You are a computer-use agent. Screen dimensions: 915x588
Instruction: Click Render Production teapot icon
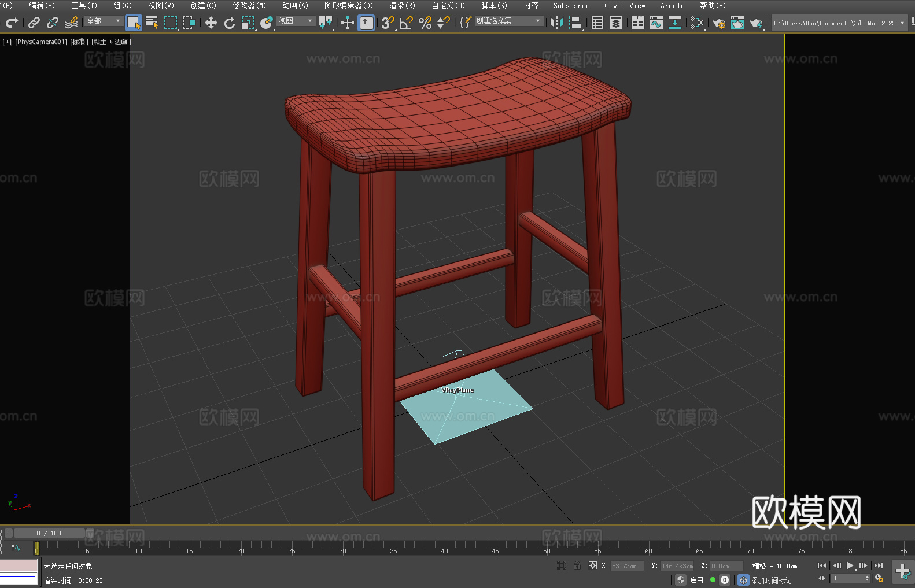[x=756, y=23]
